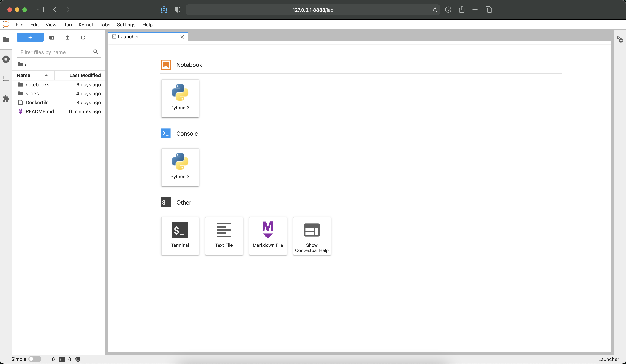Open the Property Inspector gears icon

tap(620, 39)
